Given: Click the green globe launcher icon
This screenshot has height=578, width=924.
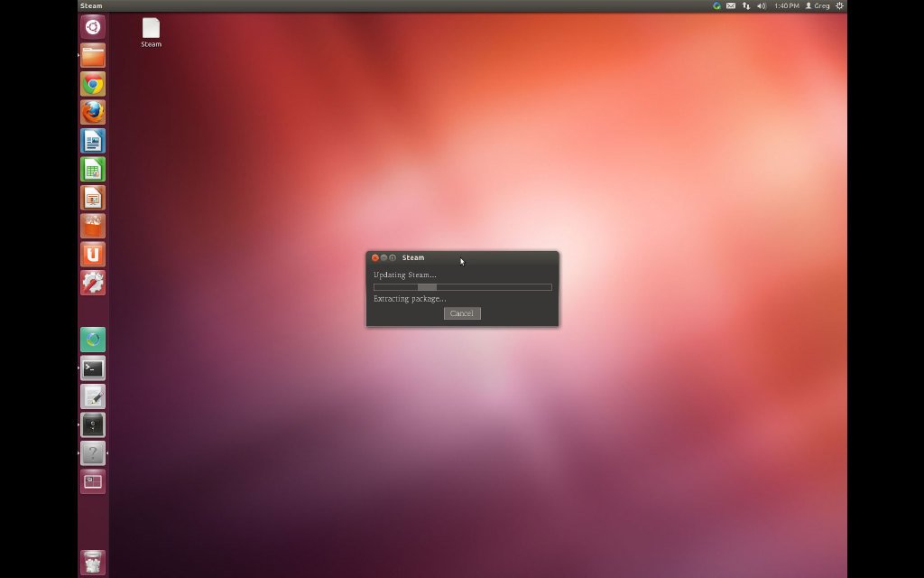Looking at the screenshot, I should pos(93,340).
